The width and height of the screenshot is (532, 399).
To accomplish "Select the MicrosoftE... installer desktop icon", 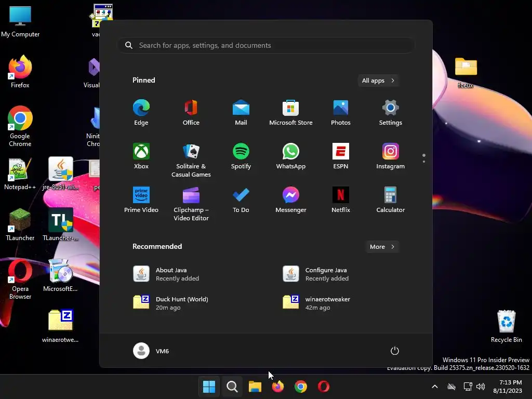I will [x=60, y=275].
